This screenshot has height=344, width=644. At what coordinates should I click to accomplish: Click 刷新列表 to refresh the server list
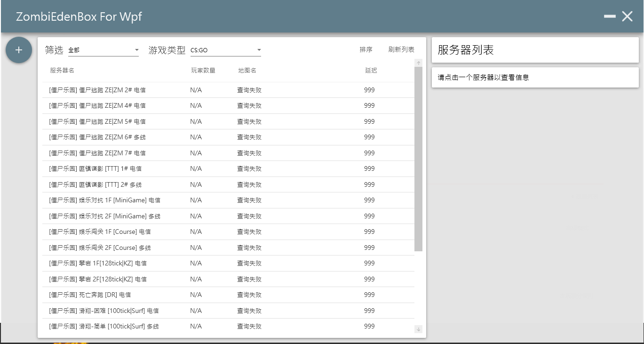pyautogui.click(x=401, y=48)
